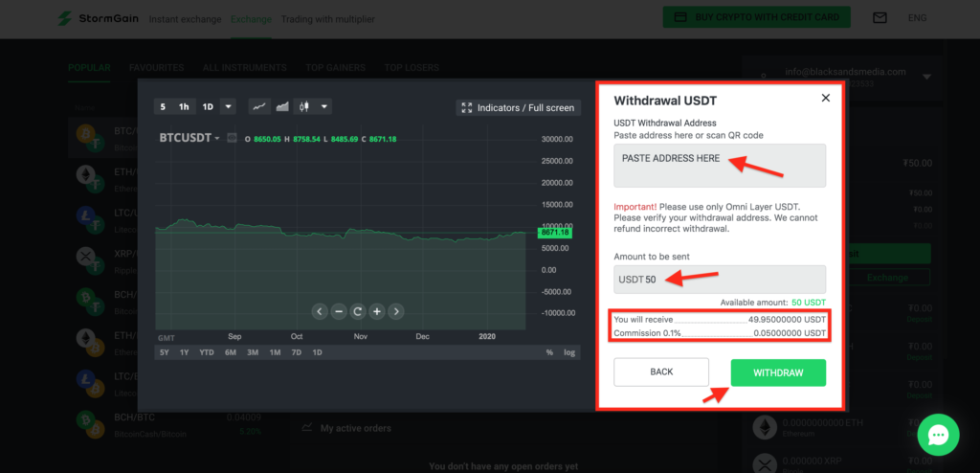980x473 pixels.
Task: Toggle log scale on the chart
Action: pos(568,352)
